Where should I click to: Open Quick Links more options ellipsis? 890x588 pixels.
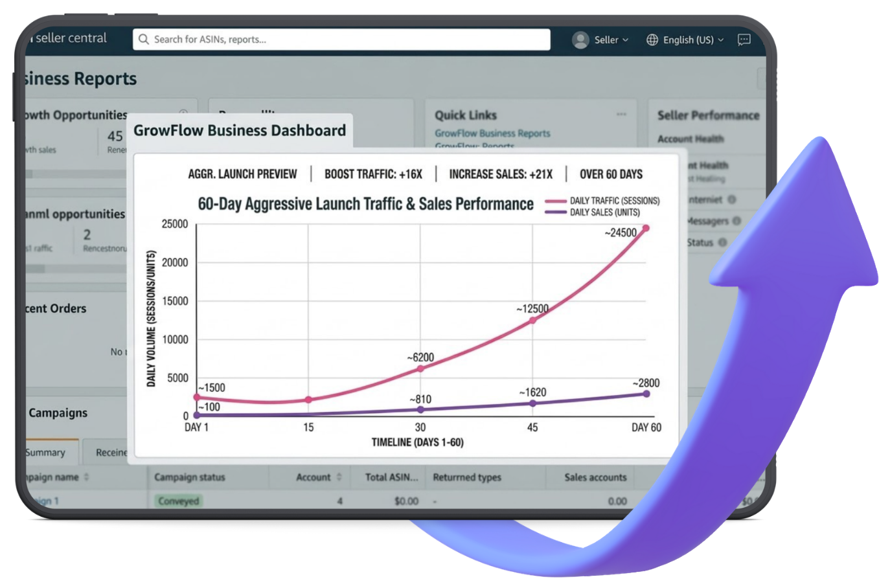tap(621, 115)
